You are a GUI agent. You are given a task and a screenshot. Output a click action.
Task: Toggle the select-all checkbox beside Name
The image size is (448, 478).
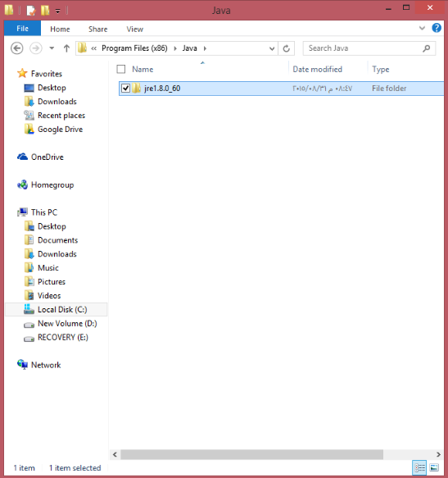[121, 69]
